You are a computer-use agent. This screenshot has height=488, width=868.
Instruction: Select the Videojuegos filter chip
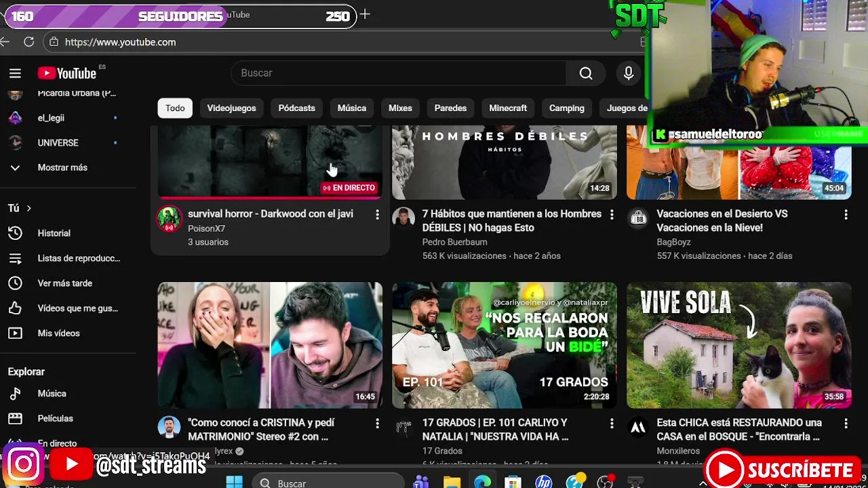[x=231, y=108]
